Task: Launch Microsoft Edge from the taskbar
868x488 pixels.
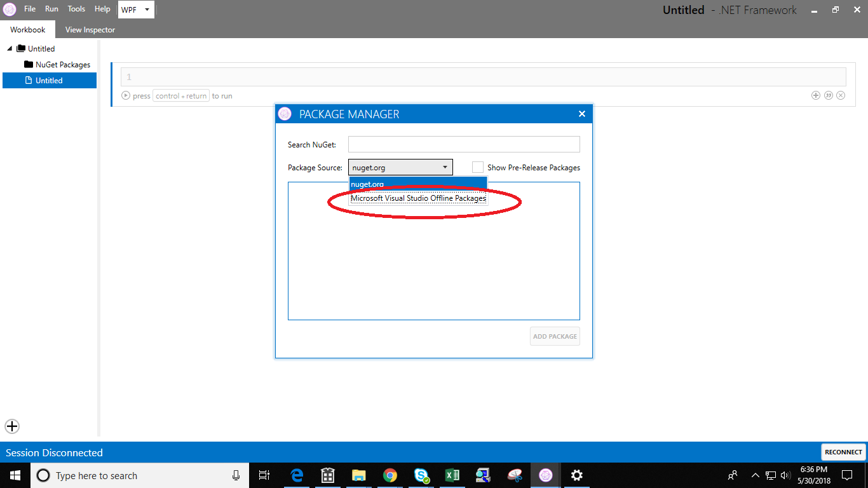Action: coord(297,475)
